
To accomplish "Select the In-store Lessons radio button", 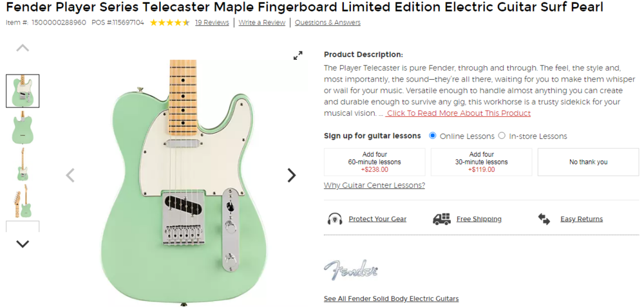I will 502,136.
